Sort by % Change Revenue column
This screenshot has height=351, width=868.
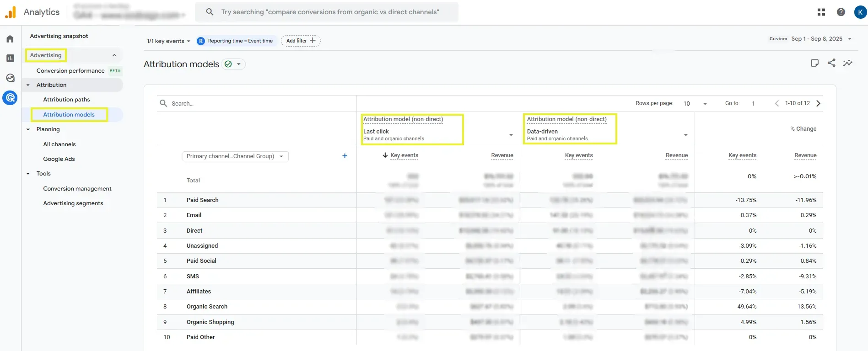coord(805,155)
